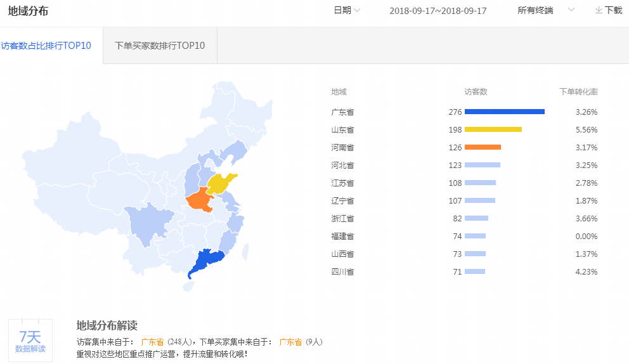Image resolution: width=629 pixels, height=364 pixels.
Task: Click the visitor count 276
Action: (455, 112)
